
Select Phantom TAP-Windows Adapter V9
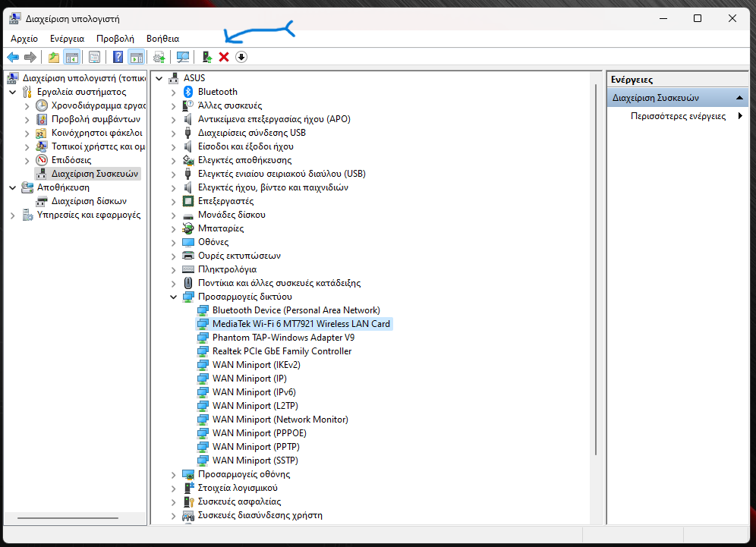point(283,338)
